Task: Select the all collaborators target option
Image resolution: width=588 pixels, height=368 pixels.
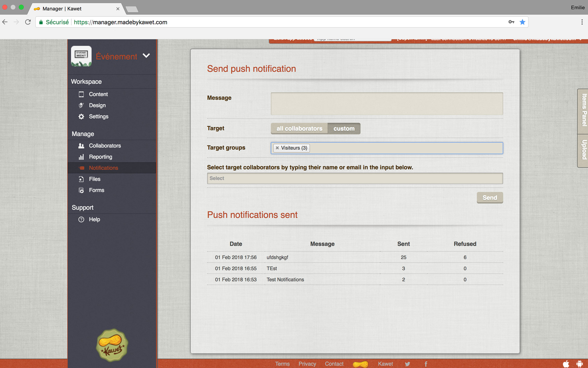Action: (x=299, y=129)
